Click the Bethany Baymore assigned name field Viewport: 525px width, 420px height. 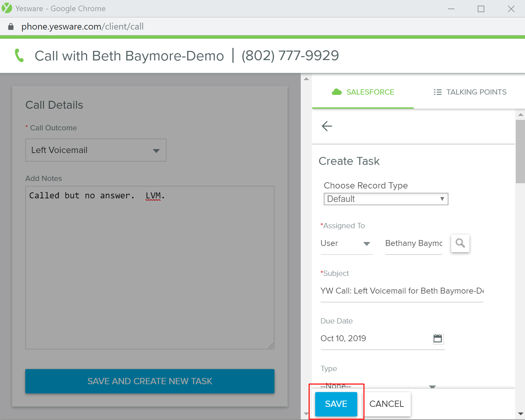[414, 243]
